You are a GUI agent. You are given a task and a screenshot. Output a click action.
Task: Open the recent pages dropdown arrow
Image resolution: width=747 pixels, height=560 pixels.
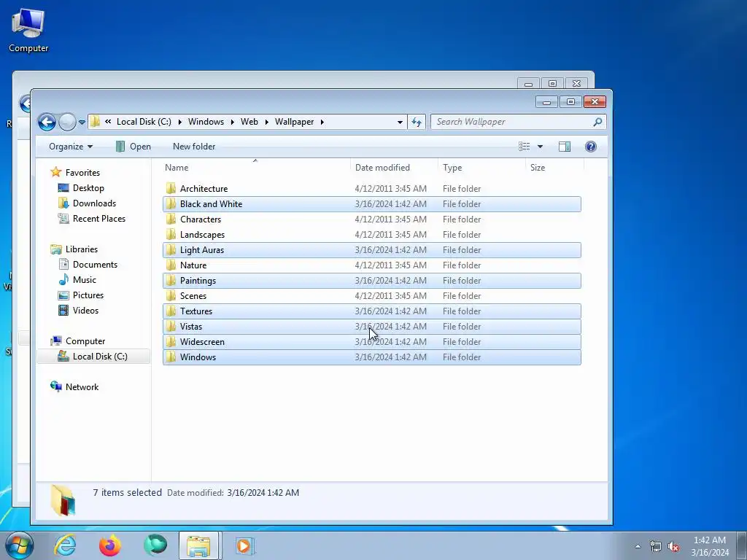82,122
